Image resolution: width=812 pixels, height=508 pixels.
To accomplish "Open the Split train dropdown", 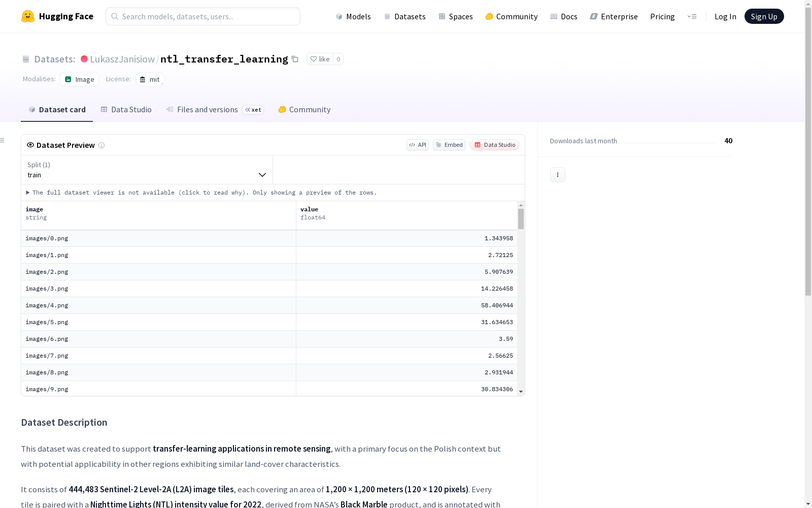I will (147, 170).
